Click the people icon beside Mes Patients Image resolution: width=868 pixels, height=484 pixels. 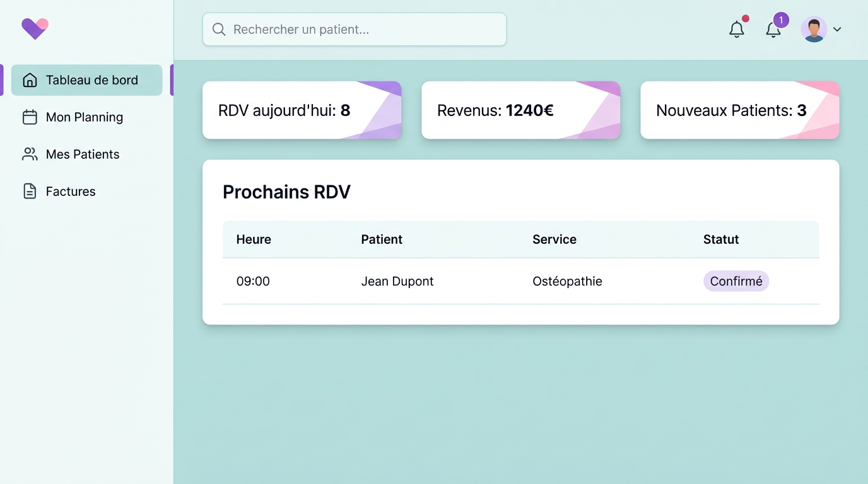coord(30,154)
